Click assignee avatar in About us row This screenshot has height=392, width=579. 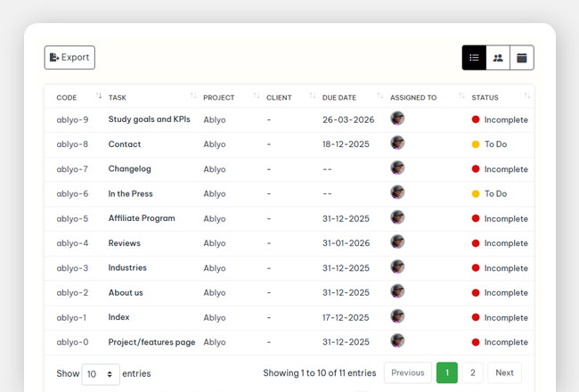pyautogui.click(x=397, y=291)
